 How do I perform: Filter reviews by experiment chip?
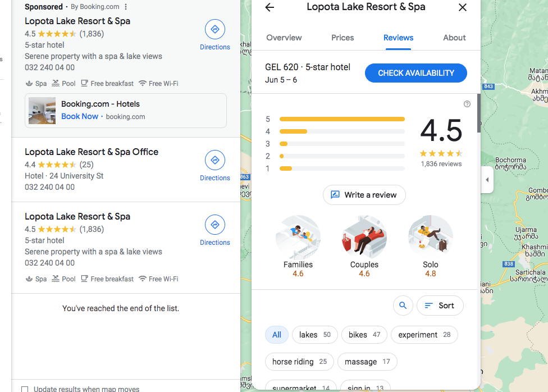[x=424, y=335]
